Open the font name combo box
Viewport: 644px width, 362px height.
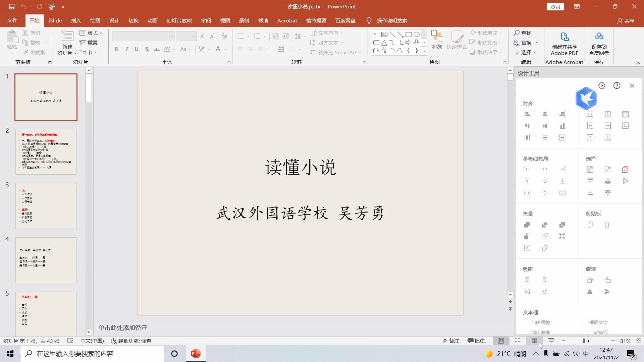click(143, 36)
